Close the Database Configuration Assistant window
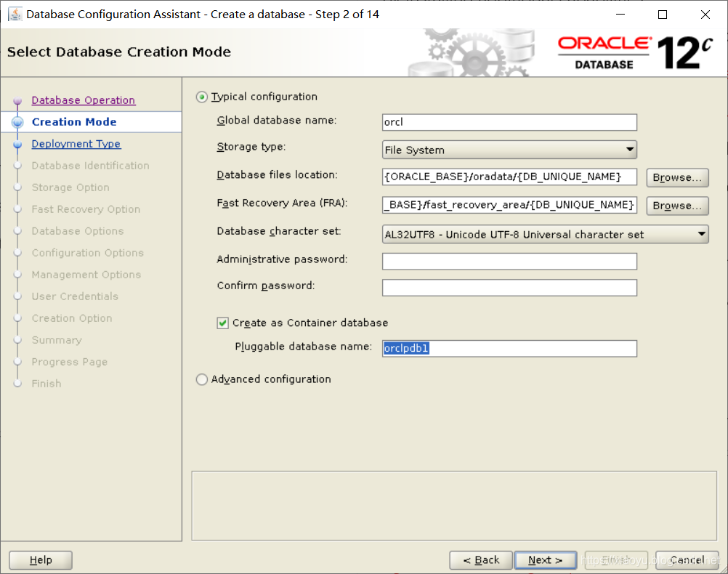 pyautogui.click(x=705, y=15)
